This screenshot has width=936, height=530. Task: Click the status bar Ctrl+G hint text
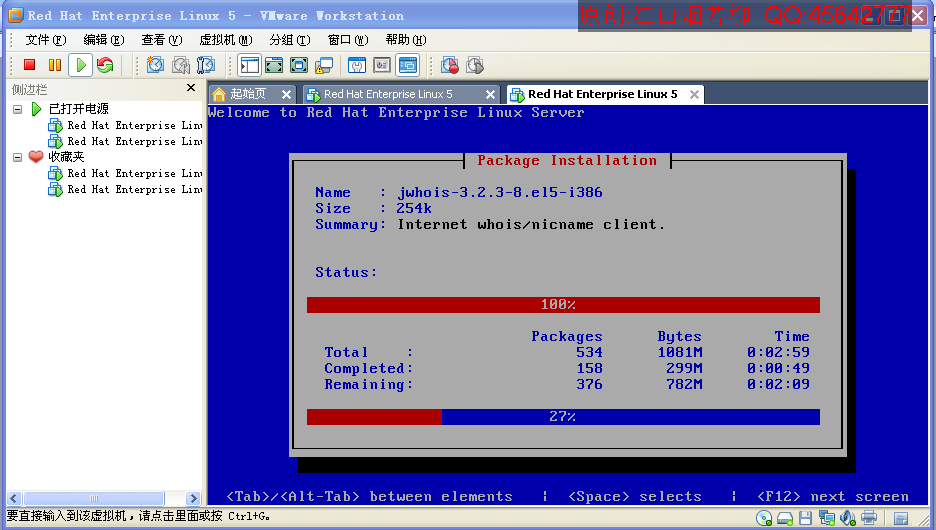click(x=138, y=516)
